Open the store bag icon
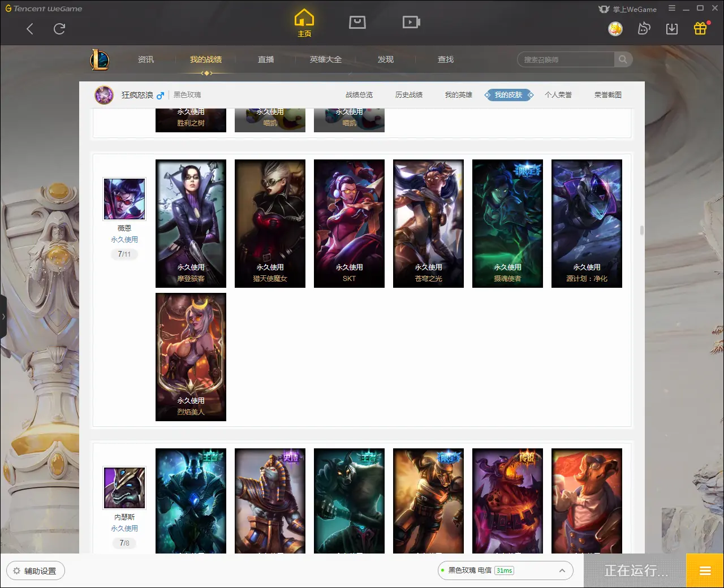 pyautogui.click(x=357, y=22)
